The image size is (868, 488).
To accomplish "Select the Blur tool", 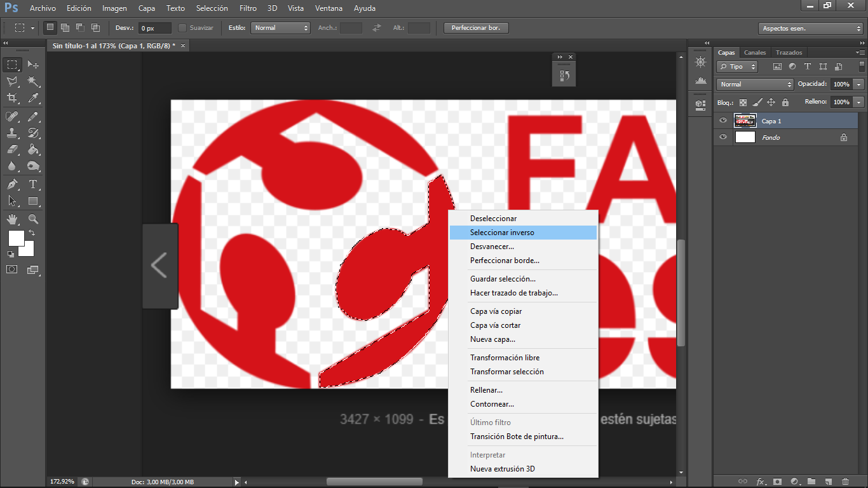I will (x=12, y=166).
